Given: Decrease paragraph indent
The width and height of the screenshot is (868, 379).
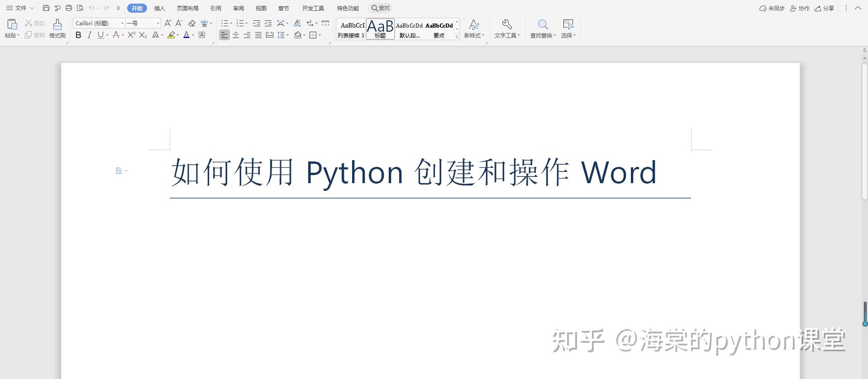Looking at the screenshot, I should pyautogui.click(x=257, y=23).
